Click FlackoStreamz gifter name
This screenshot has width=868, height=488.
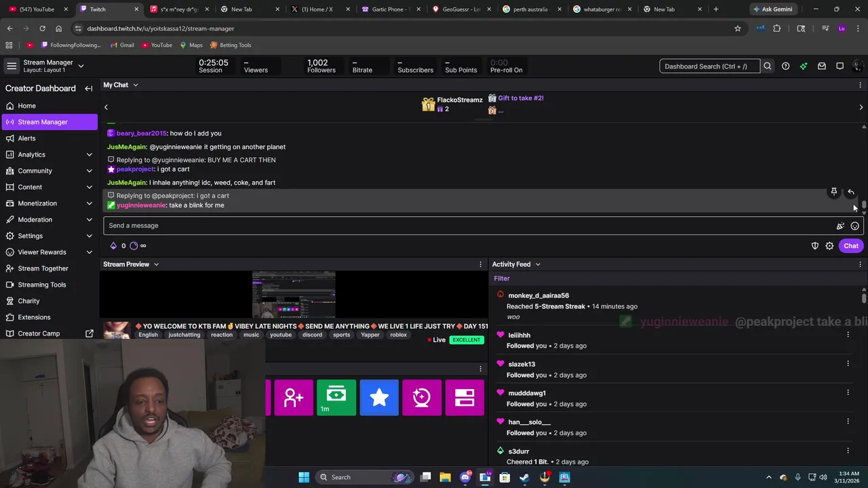[460, 100]
